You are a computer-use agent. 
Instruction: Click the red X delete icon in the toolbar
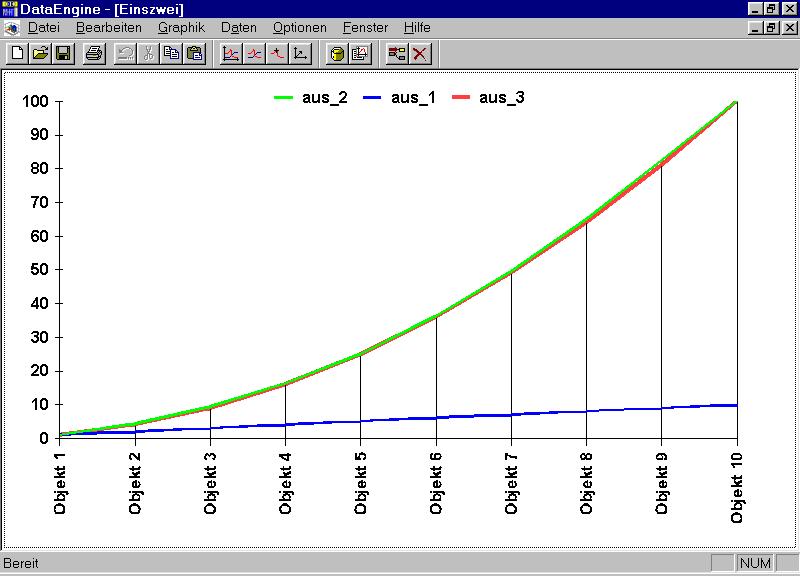(x=420, y=53)
